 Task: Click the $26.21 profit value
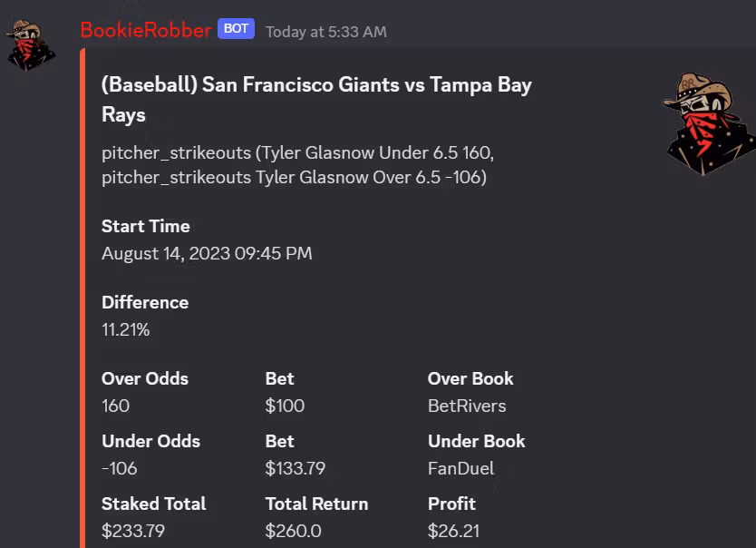coord(453,531)
